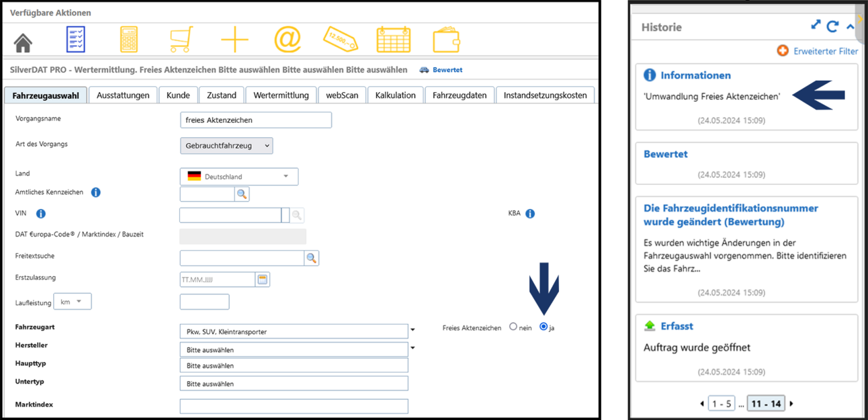Select 'nein' for Freies Aktenzeichen
The height and width of the screenshot is (420, 868).
pos(513,327)
